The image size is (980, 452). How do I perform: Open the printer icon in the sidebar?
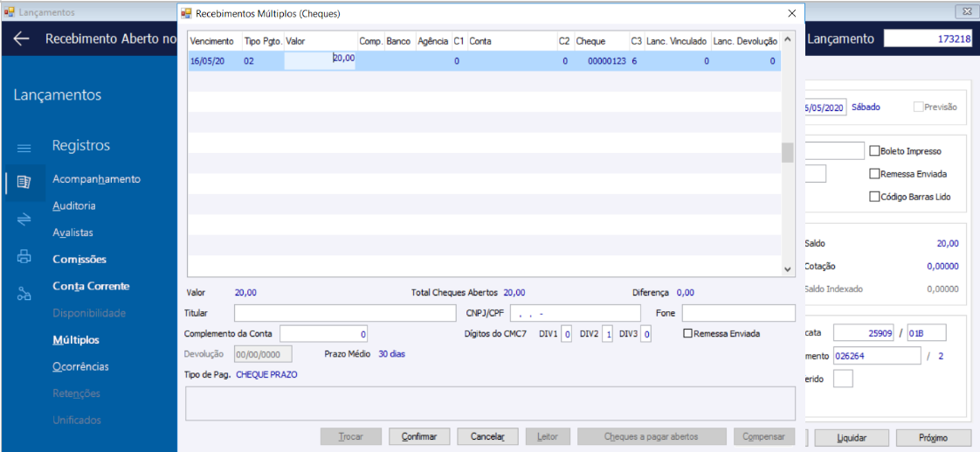[24, 256]
